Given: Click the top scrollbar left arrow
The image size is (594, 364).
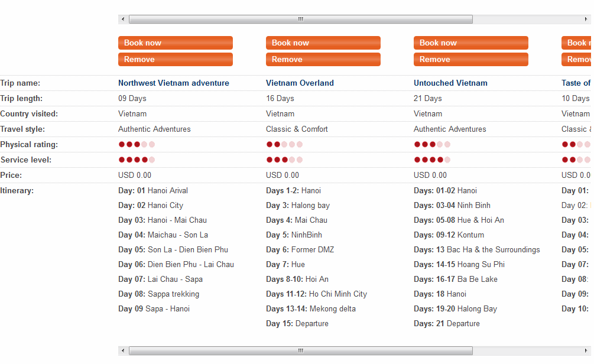Looking at the screenshot, I should click(123, 19).
